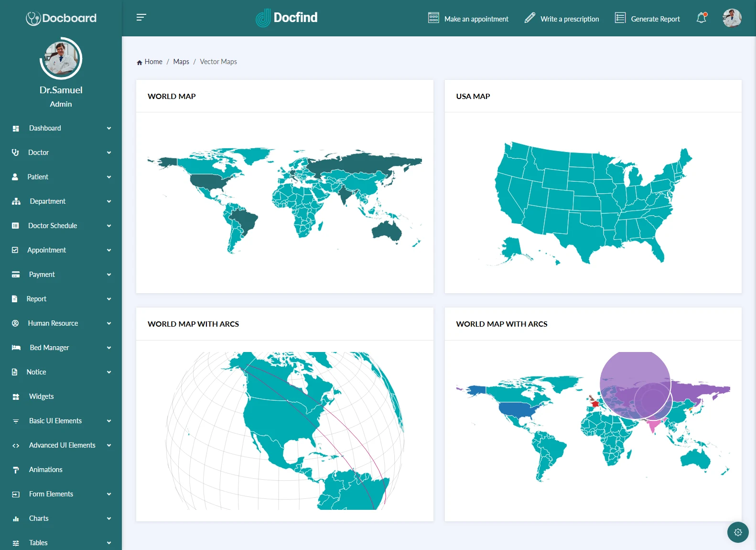This screenshot has height=550, width=756.
Task: Click Make an appointment link
Action: pyautogui.click(x=476, y=19)
